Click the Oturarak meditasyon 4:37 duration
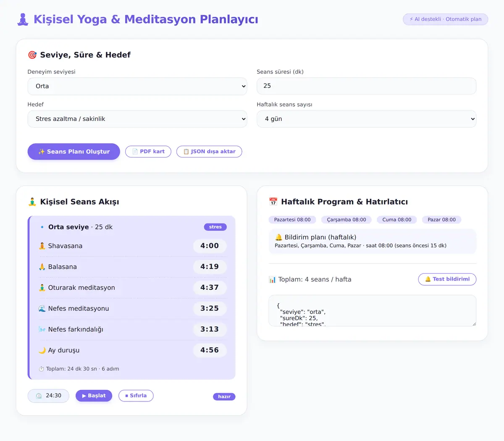Image resolution: width=504 pixels, height=441 pixels. pos(210,288)
